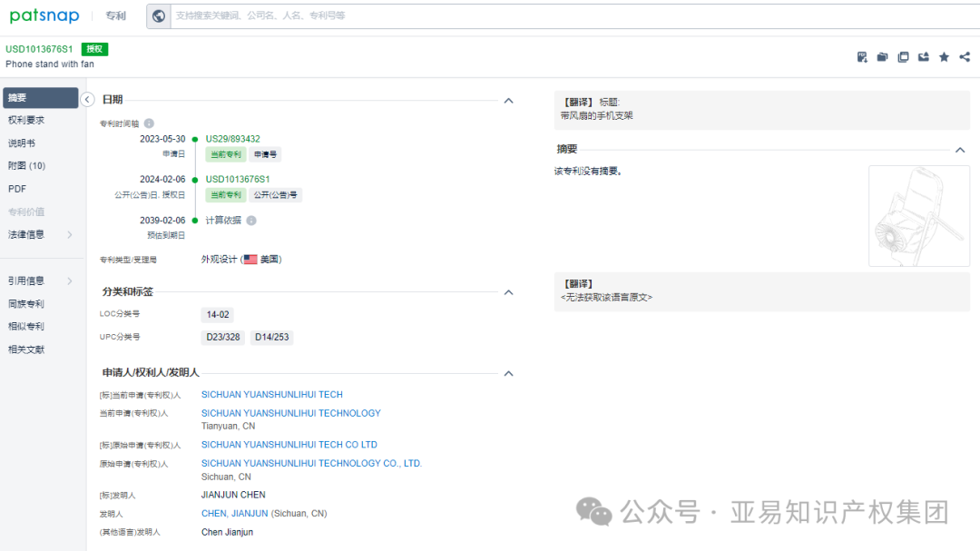Click the translated title 带风扇的手机支架
980x551 pixels.
click(597, 115)
